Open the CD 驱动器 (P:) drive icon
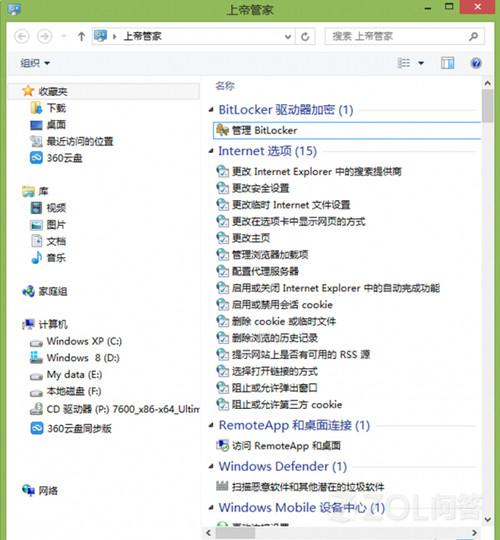 coord(36,409)
